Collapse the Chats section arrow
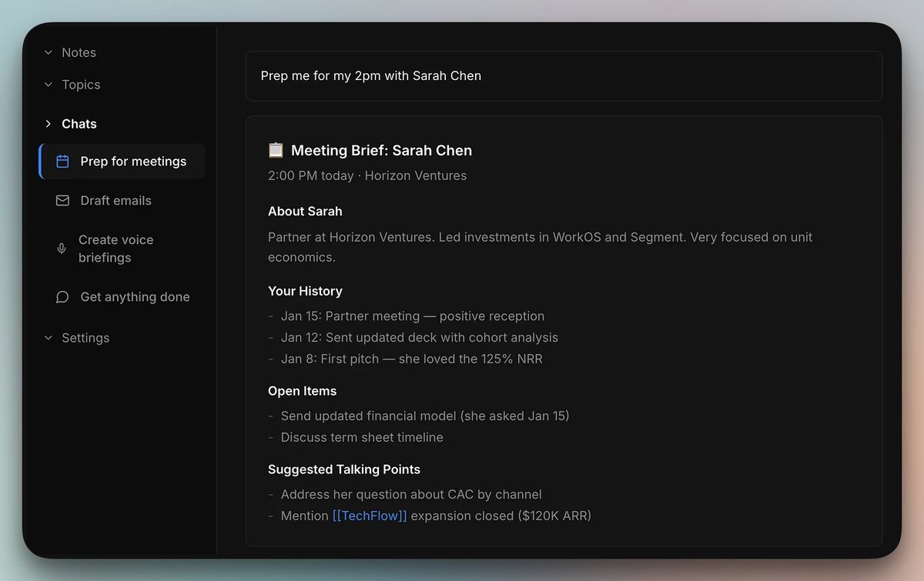This screenshot has height=581, width=924. click(49, 124)
